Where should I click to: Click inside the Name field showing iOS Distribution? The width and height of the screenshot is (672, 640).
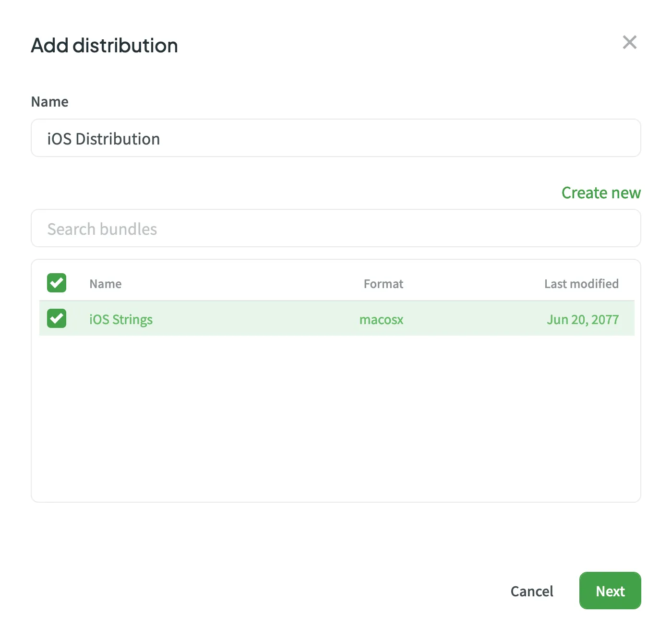(x=336, y=138)
